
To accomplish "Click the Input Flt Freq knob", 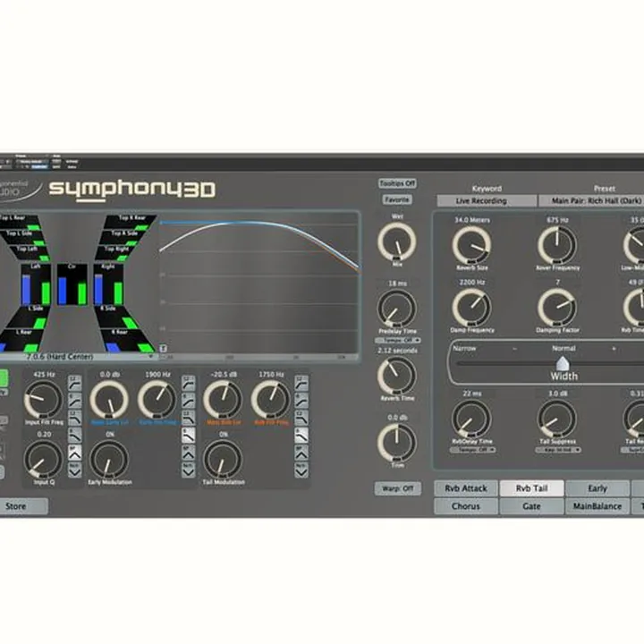I will coord(43,400).
